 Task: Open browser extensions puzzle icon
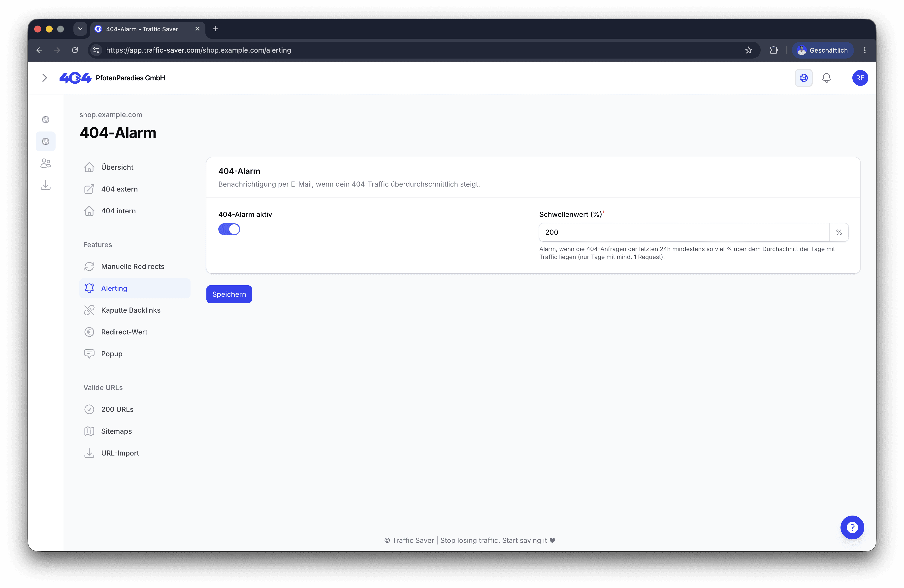click(x=773, y=50)
